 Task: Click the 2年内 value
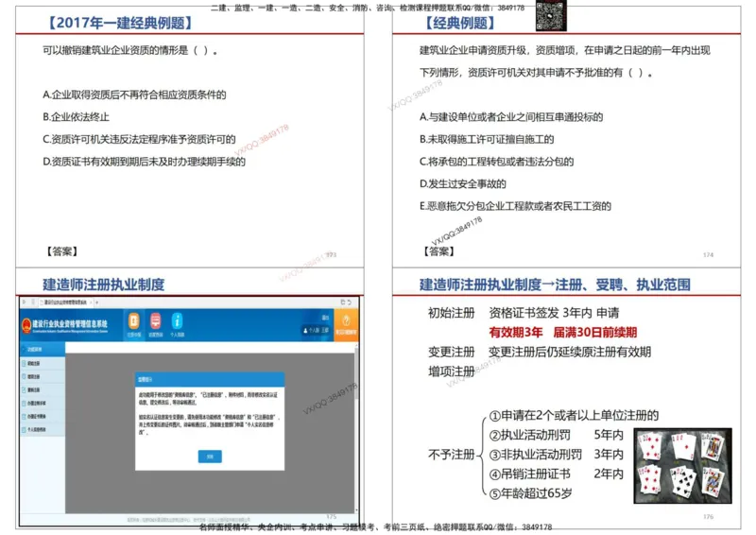[x=609, y=475]
